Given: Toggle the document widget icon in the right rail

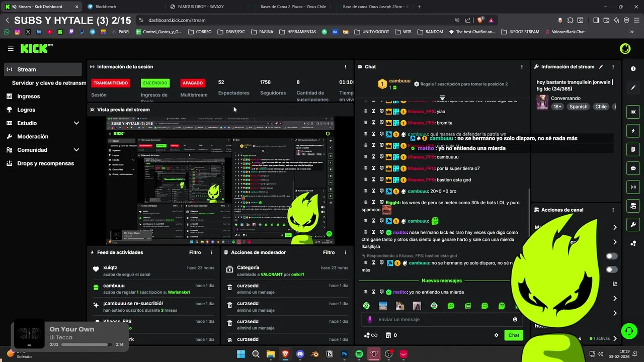Looking at the screenshot, I should 633,149.
